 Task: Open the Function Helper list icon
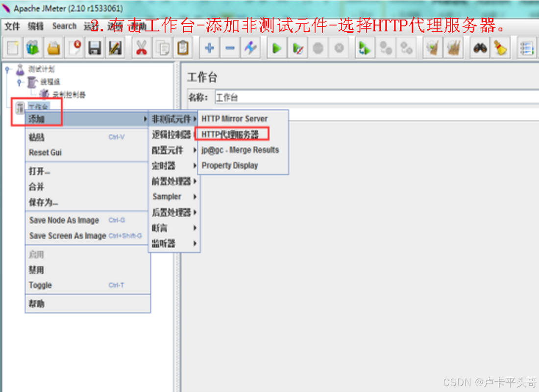[x=526, y=48]
